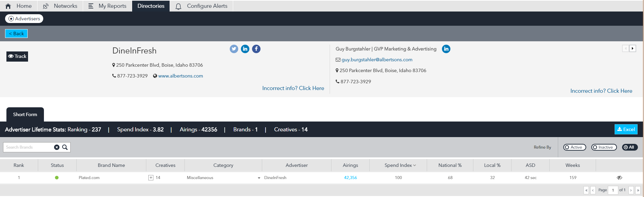Click the green status dot for Plated.com

57,178
